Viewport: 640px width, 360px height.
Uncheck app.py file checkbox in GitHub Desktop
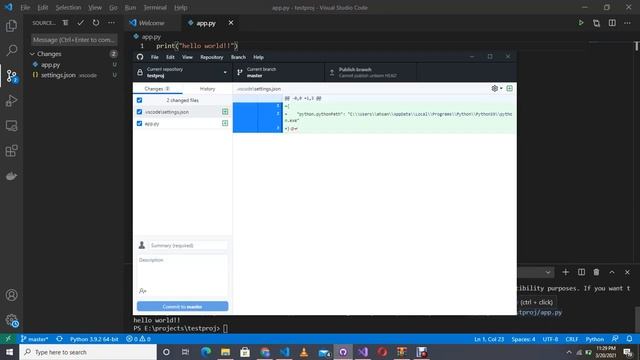pos(140,123)
